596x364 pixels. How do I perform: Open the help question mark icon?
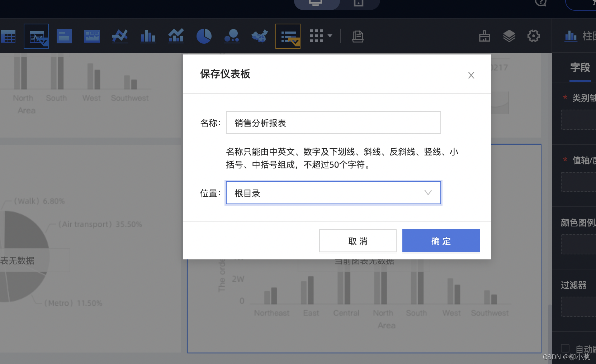[x=540, y=3]
